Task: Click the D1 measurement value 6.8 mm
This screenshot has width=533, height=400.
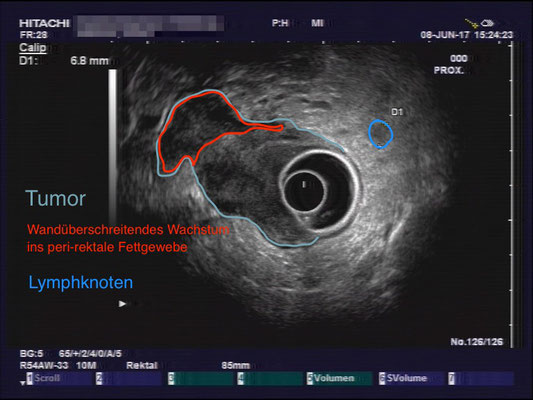Action: [x=89, y=61]
